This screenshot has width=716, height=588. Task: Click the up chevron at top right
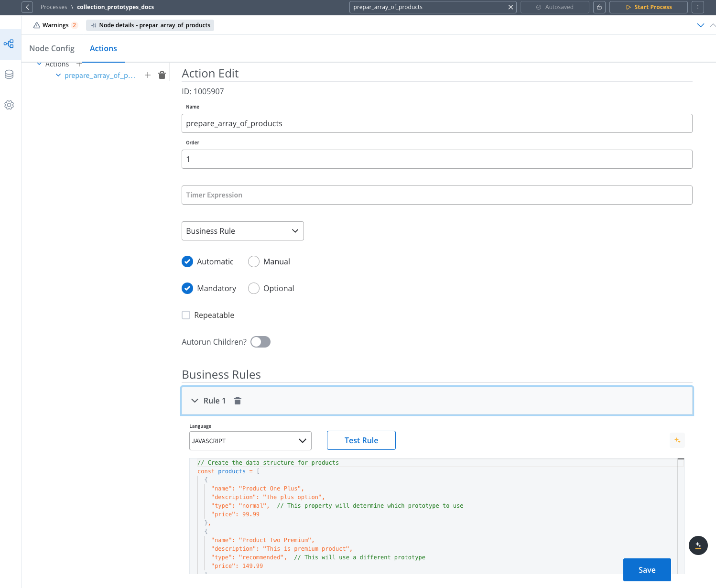tap(713, 25)
